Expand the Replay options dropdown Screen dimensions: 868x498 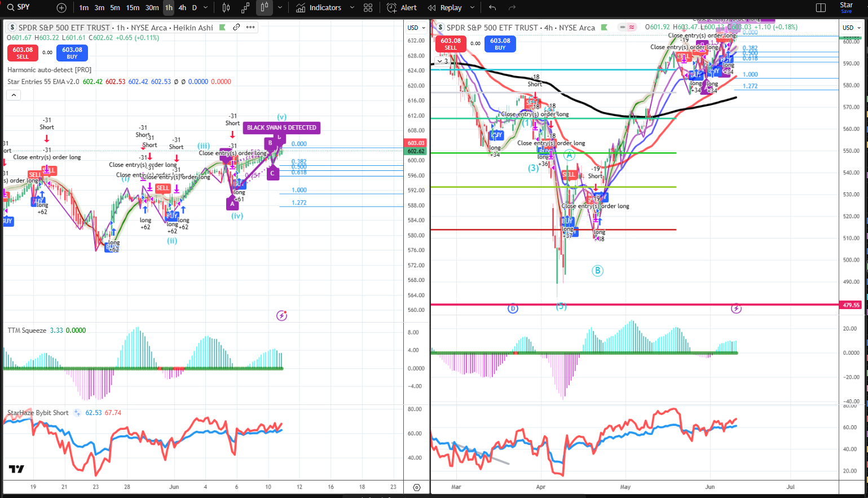[473, 8]
